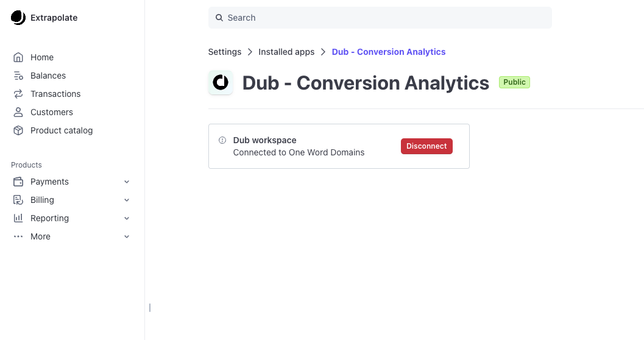Expand the Billing chevron

point(127,200)
